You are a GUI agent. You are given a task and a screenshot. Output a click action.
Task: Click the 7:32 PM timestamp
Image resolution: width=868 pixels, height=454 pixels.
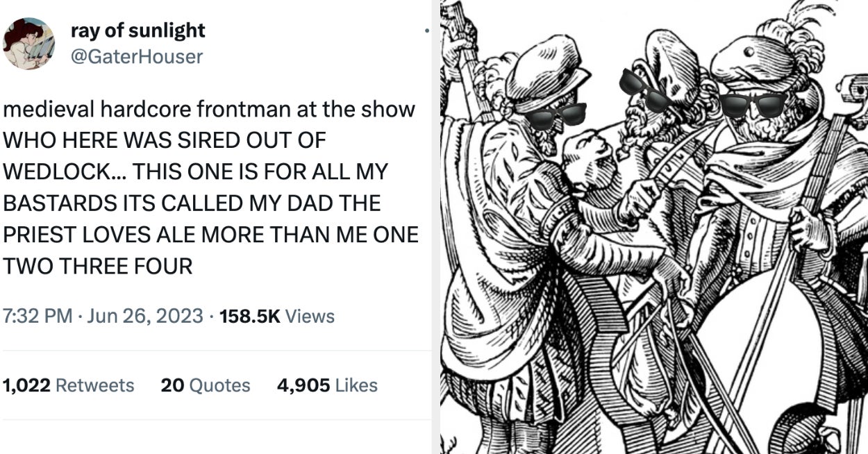37,317
